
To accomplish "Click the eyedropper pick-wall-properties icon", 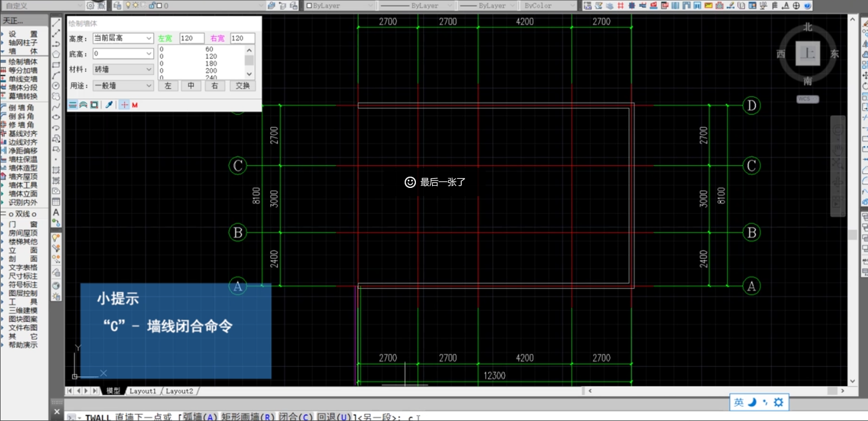I will 109,105.
